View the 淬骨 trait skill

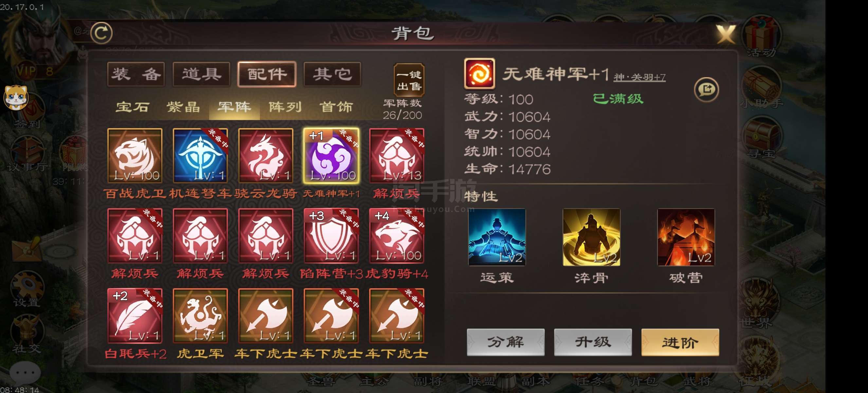pos(591,237)
